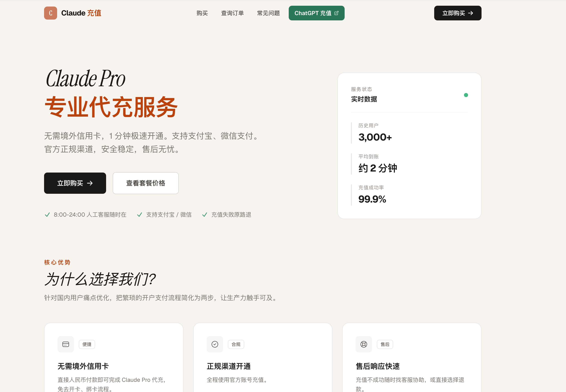Click the 8:00-24:00 人工客服随时在 text
The image size is (566, 392).
tap(90, 215)
